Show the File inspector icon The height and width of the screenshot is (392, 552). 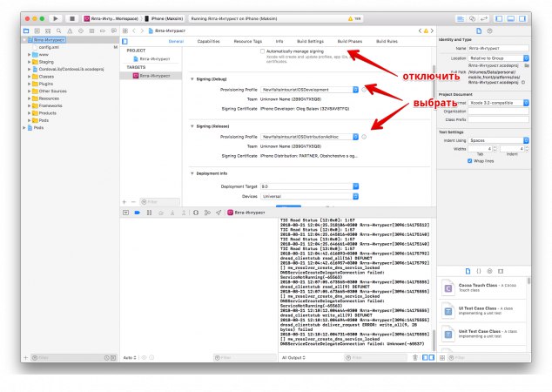click(479, 31)
